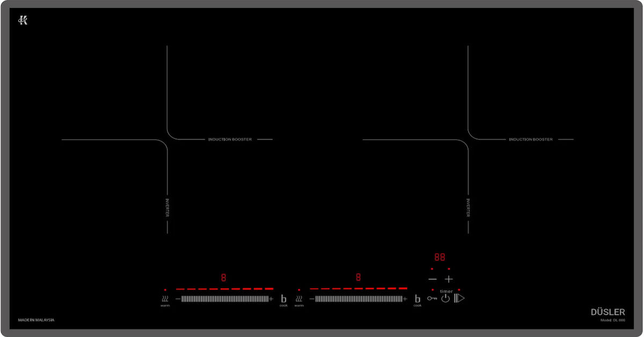Tap the right zone power slider bar
Image resolution: width=644 pixels, height=337 pixels.
[358, 299]
